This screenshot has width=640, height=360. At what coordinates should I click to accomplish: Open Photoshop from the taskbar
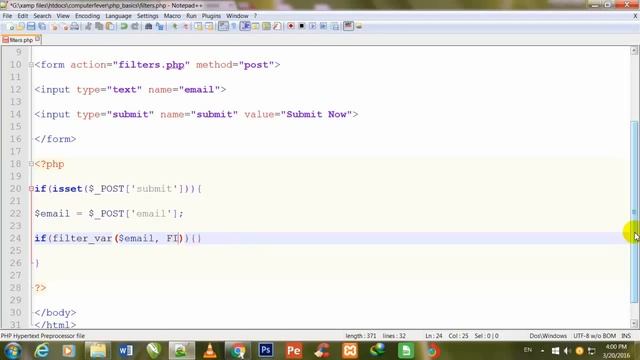coord(266,350)
